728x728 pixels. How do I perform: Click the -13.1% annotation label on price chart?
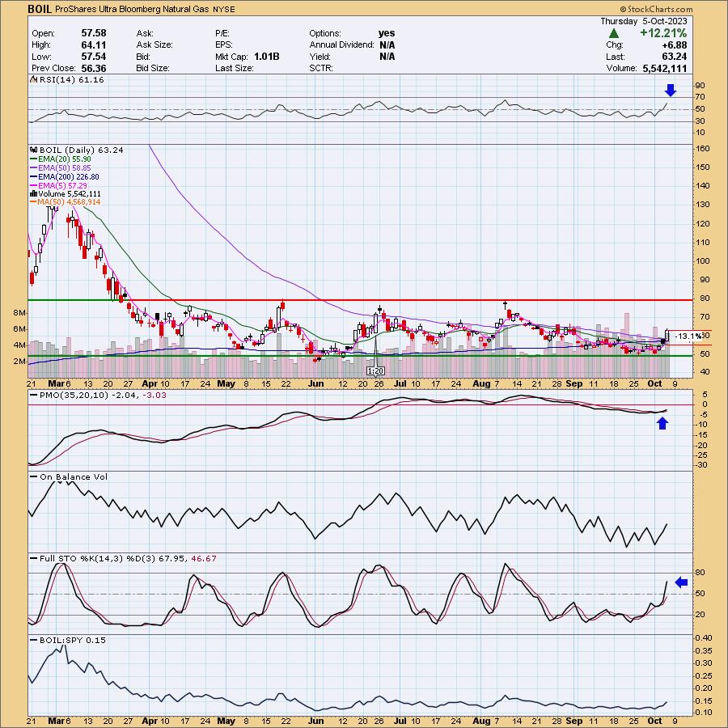pos(688,336)
